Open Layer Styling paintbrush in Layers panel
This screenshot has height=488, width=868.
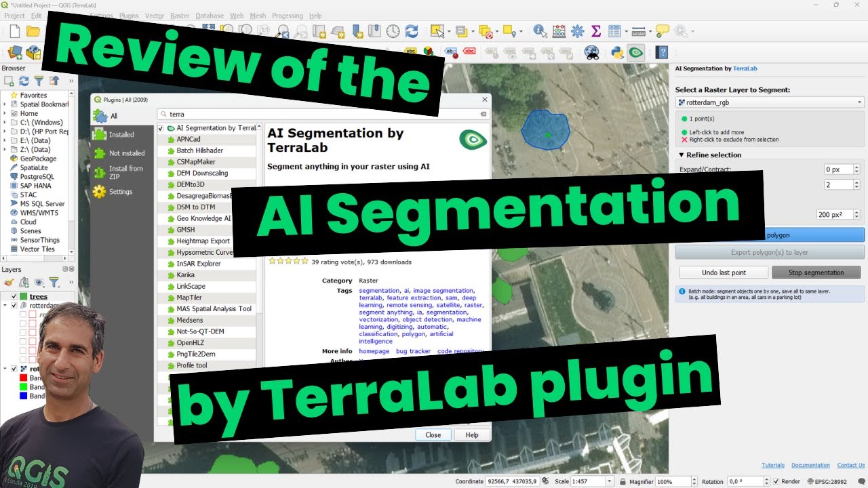[x=9, y=282]
